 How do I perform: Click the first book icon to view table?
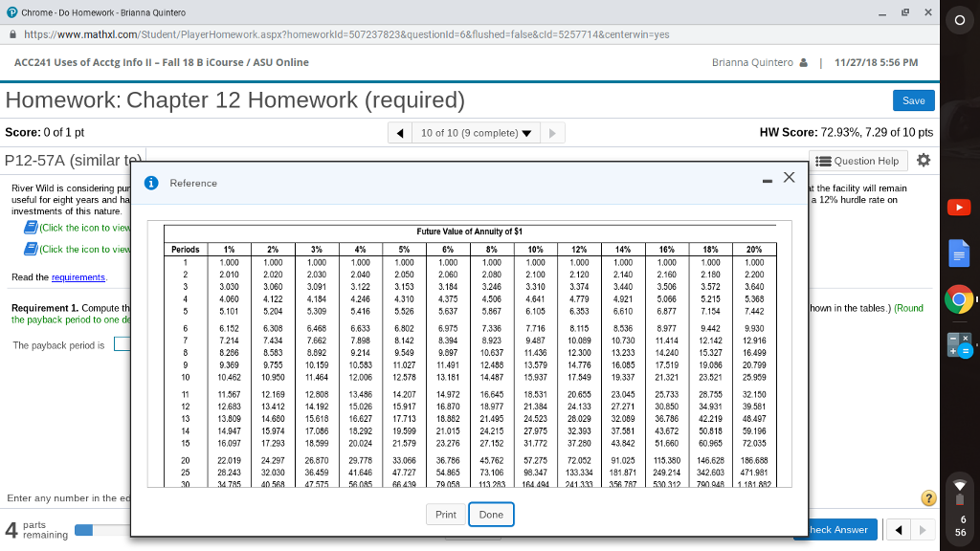pyautogui.click(x=31, y=227)
